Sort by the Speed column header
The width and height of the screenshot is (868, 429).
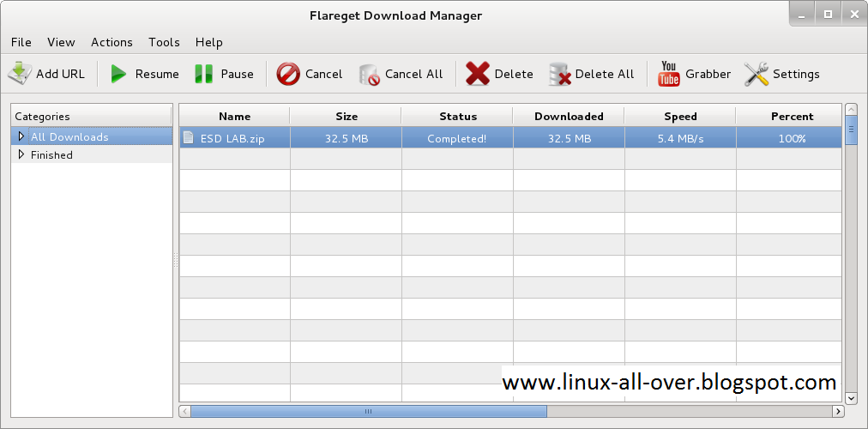pyautogui.click(x=680, y=116)
